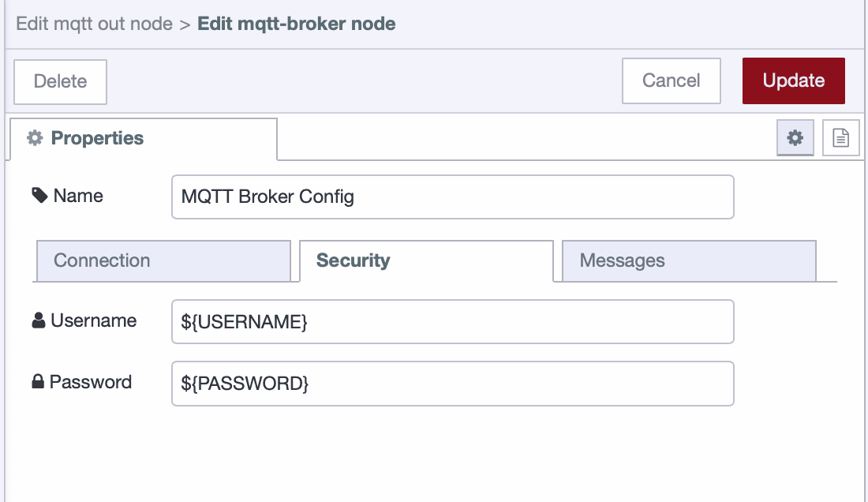Focus the Password input field

(453, 384)
